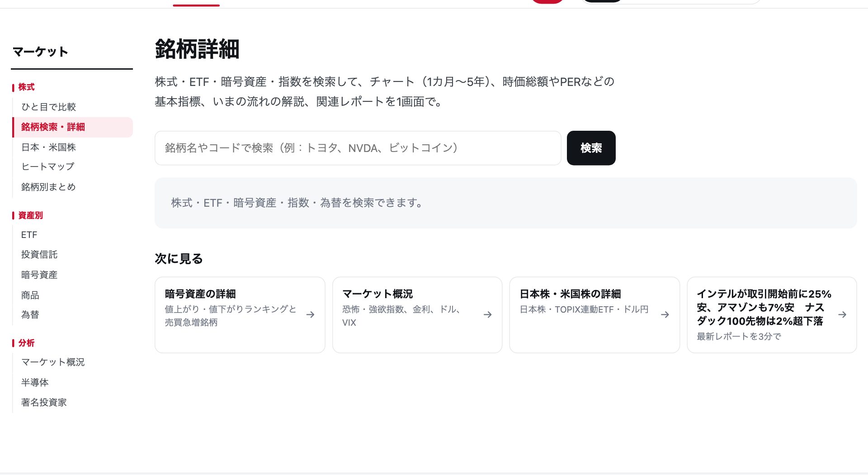Click the 分析 section heading
The image size is (868, 475).
point(26,343)
